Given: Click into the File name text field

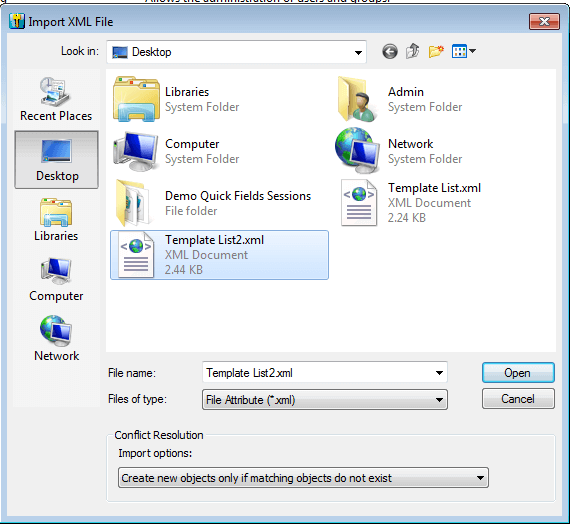Looking at the screenshot, I should 317,373.
